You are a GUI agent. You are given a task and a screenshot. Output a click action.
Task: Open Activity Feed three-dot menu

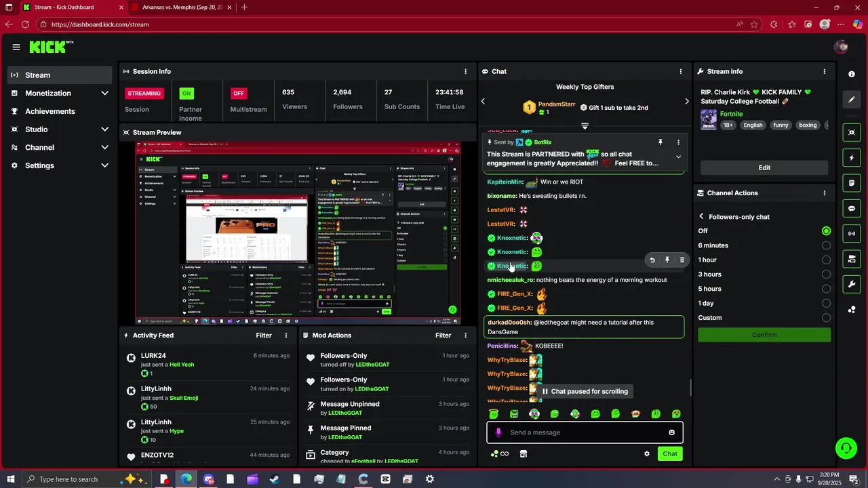click(x=286, y=335)
